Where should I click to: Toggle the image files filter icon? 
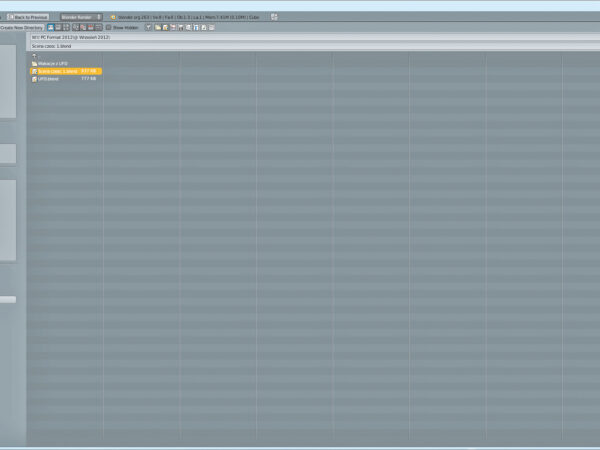(x=173, y=28)
